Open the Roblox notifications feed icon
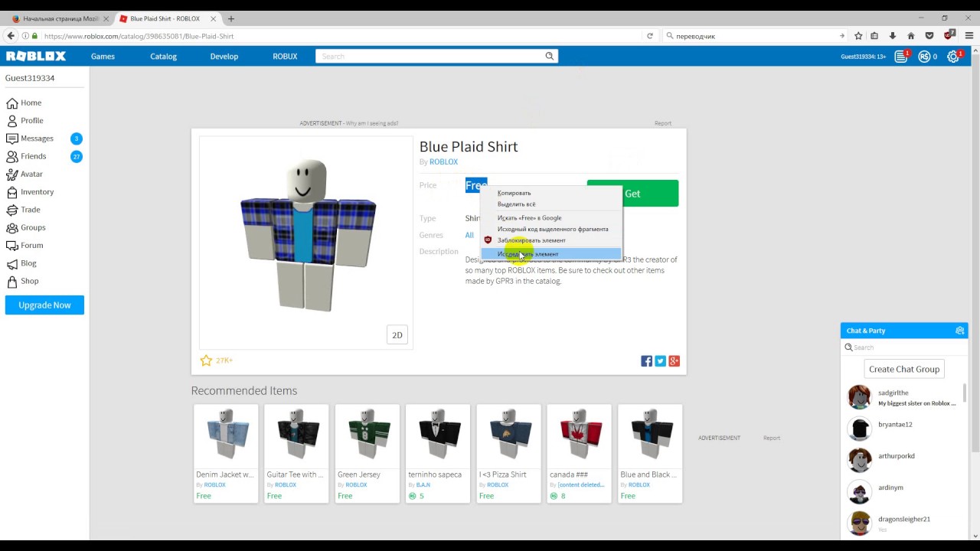Viewport: 980px width, 551px height. tap(901, 57)
